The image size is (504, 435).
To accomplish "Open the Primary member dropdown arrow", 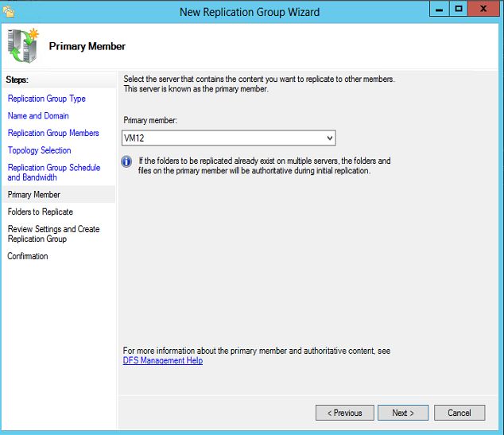I will [329, 138].
